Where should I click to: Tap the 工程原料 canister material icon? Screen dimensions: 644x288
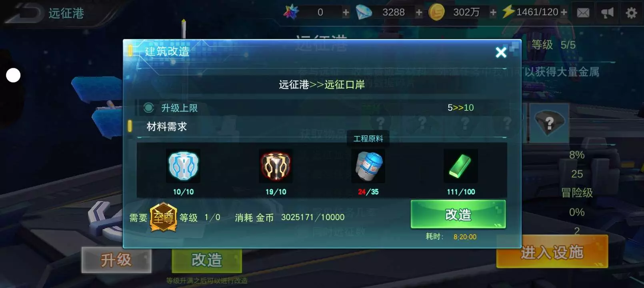click(368, 166)
